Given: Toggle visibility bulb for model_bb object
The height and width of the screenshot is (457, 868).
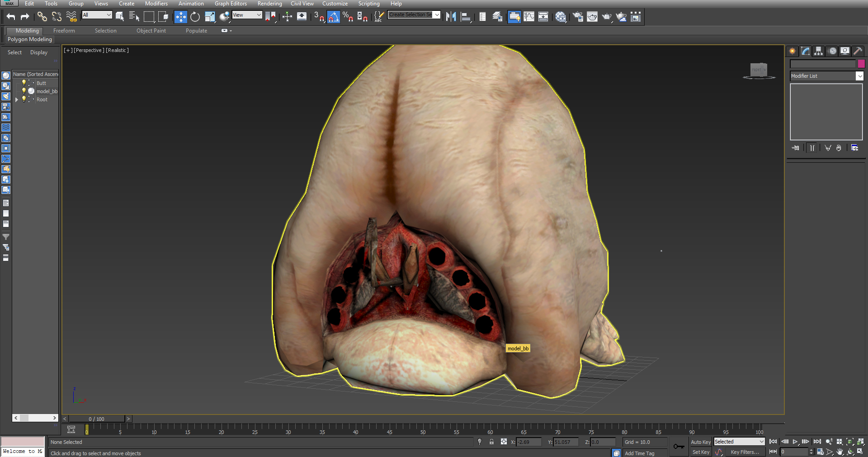Looking at the screenshot, I should click(24, 91).
